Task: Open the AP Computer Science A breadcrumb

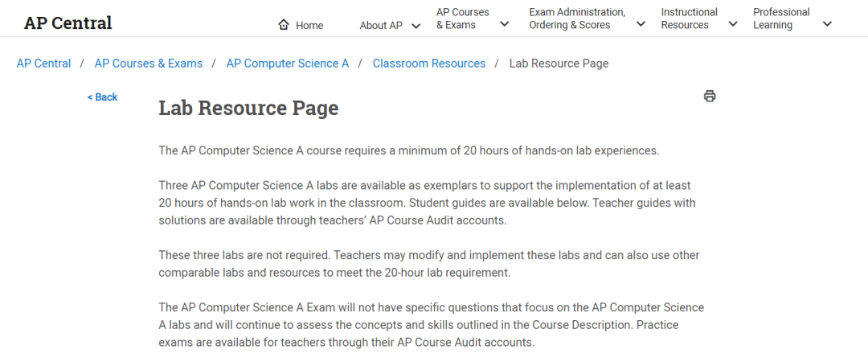Action: (288, 64)
